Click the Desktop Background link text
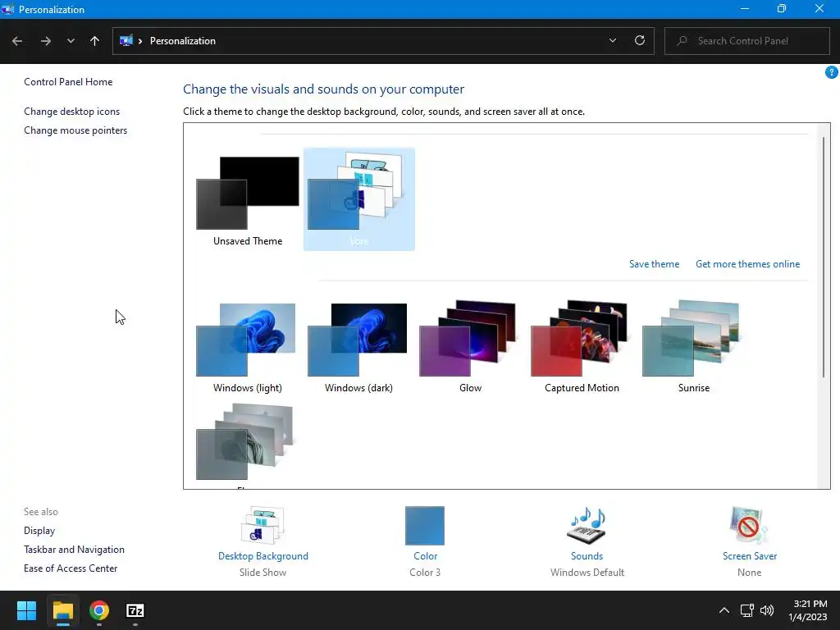Viewport: 840px width, 630px height. [x=263, y=556]
